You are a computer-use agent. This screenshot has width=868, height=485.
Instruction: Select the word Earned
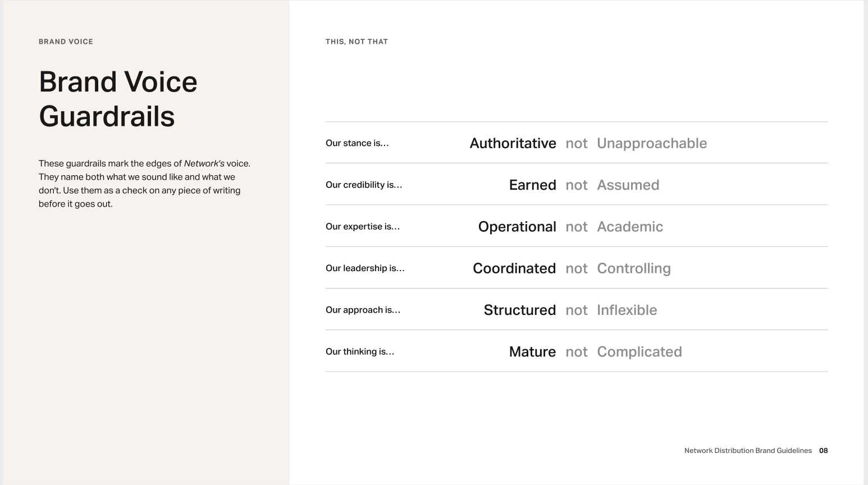click(x=532, y=185)
